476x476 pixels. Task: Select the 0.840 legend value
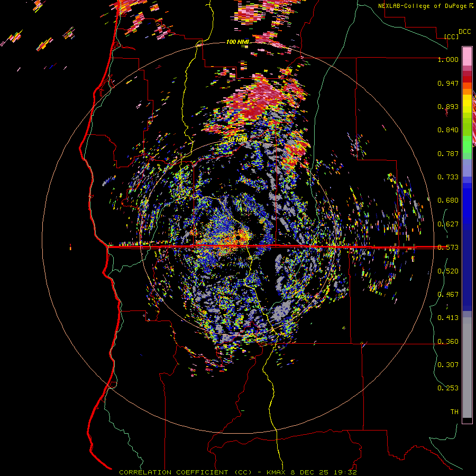(448, 130)
